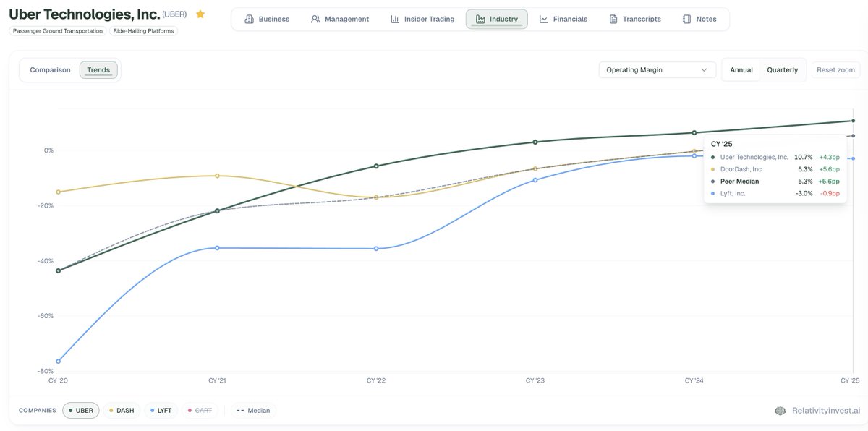Click the Uber Technologies, Inc. page title
Screen dimensions: 868x431
click(x=84, y=14)
